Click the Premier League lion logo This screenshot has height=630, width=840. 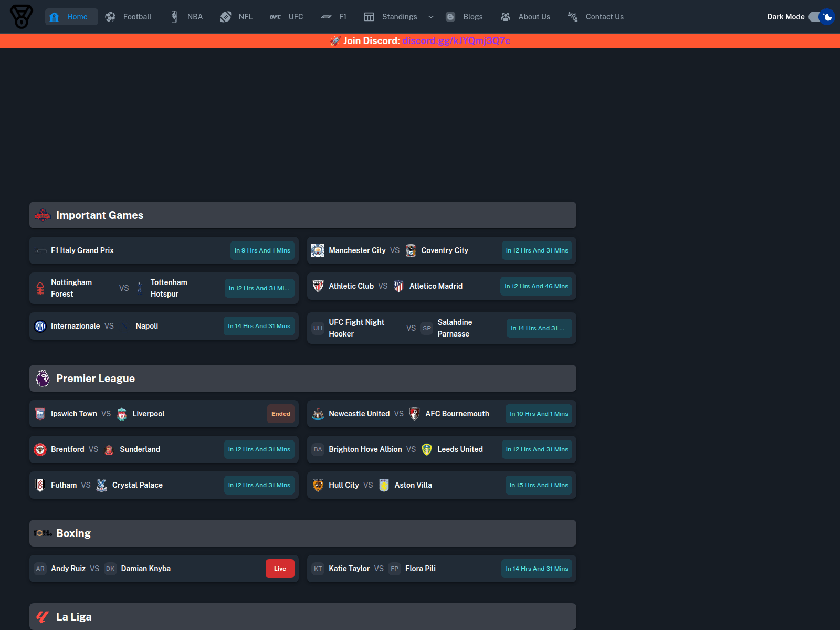43,378
